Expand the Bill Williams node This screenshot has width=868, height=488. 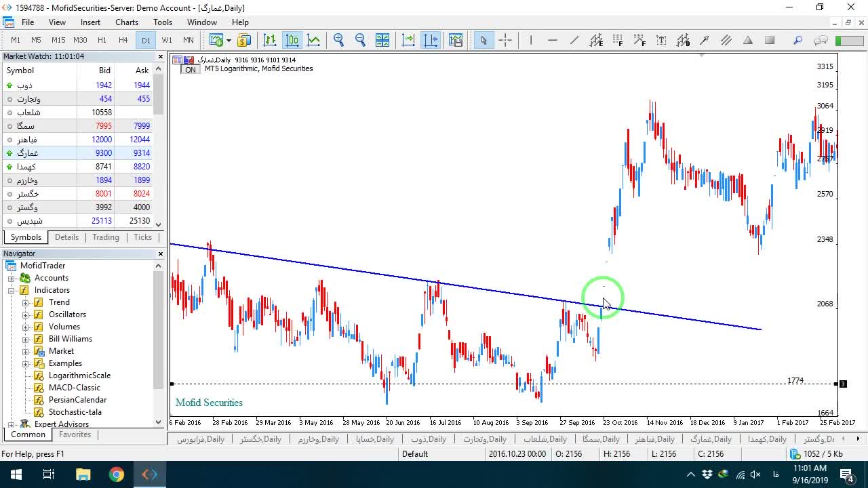point(26,339)
